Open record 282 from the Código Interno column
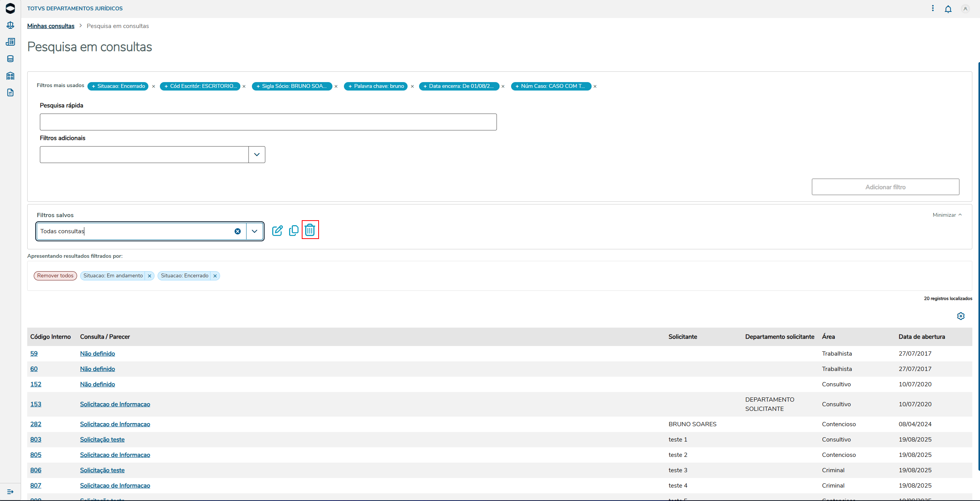The height and width of the screenshot is (501, 980). click(x=36, y=424)
